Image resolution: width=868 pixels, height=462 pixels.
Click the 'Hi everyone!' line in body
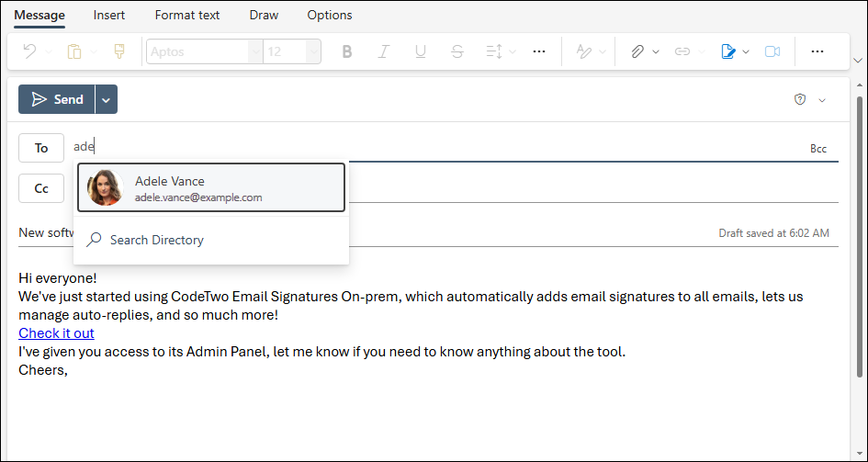point(58,277)
